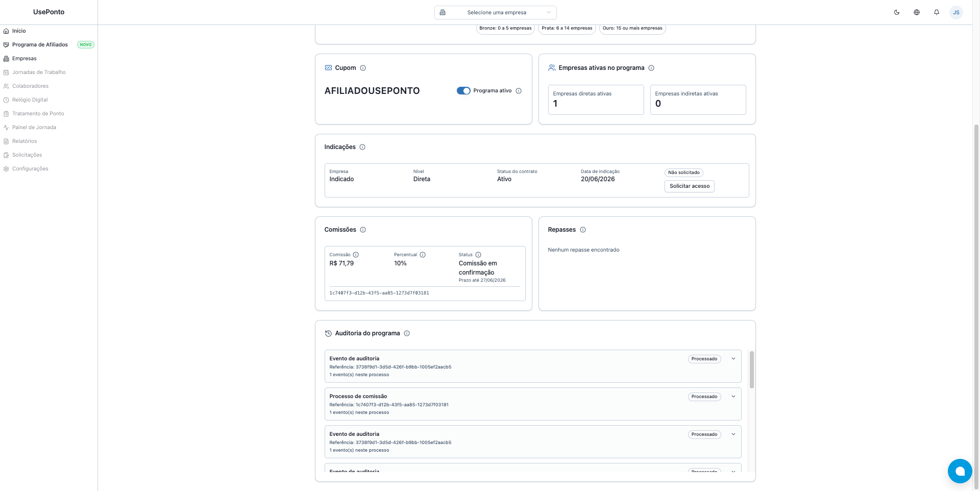Open the Selecione uma empresa dropdown
The image size is (980, 491).
(x=496, y=12)
